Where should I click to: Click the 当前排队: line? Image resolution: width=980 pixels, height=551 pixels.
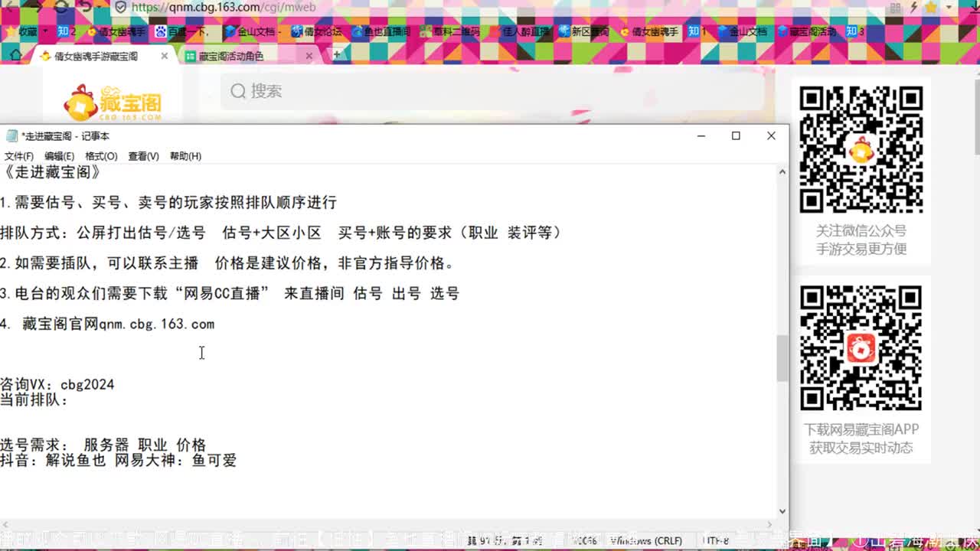(34, 399)
